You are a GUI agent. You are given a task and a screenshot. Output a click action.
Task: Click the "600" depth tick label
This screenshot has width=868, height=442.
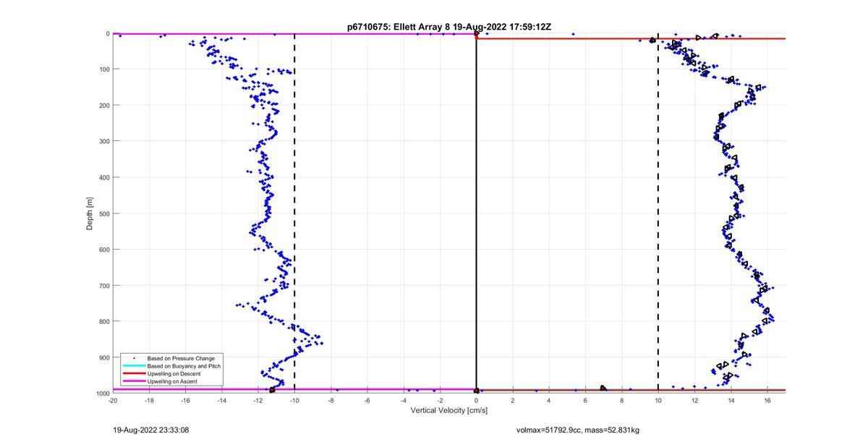click(103, 250)
